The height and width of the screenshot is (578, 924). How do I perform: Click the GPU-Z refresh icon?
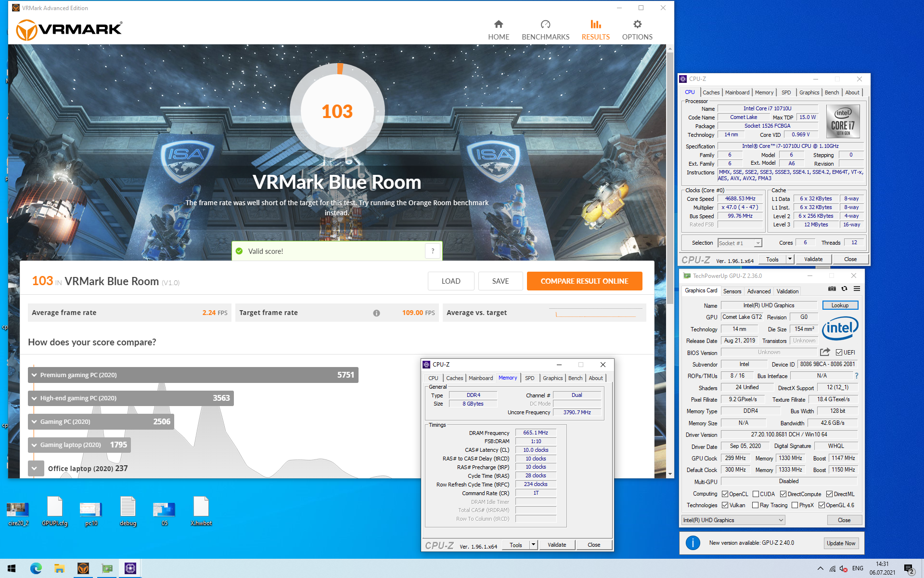844,289
